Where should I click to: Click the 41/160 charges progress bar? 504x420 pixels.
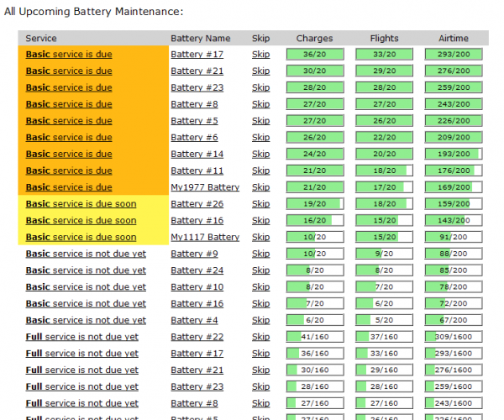click(315, 337)
